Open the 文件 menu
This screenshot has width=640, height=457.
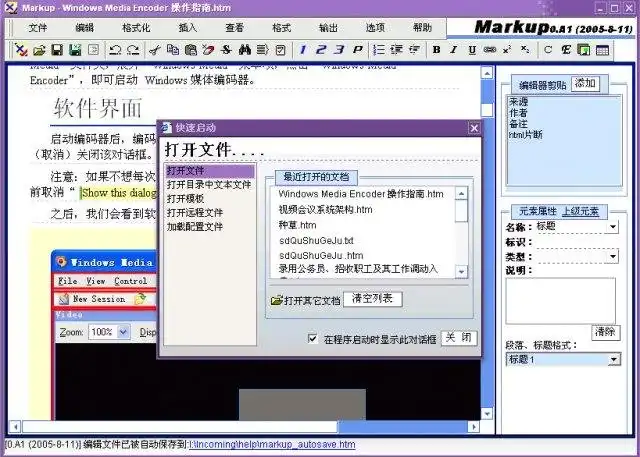(38, 28)
